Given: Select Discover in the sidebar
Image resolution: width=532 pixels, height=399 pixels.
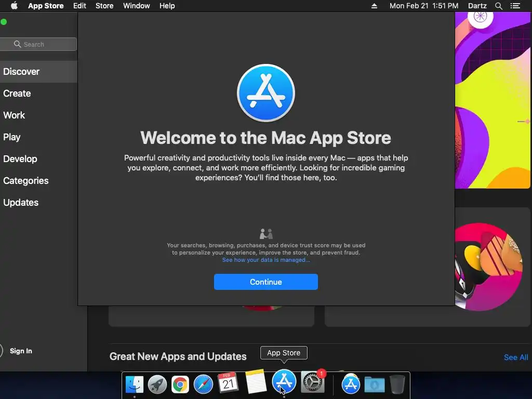Looking at the screenshot, I should pos(38,72).
